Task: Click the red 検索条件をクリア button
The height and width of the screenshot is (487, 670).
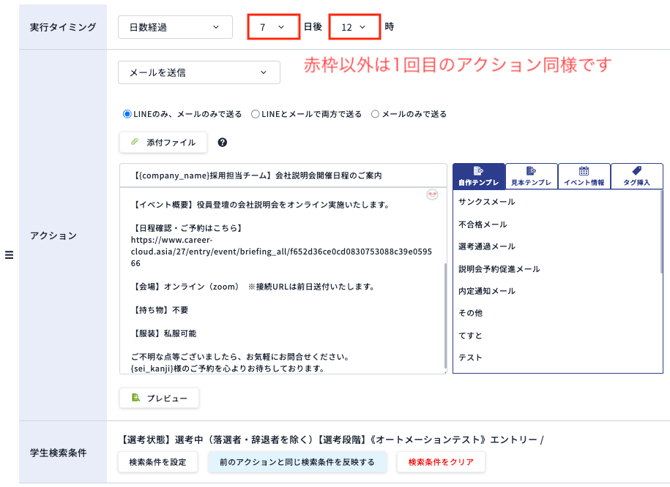Action: 441,462
